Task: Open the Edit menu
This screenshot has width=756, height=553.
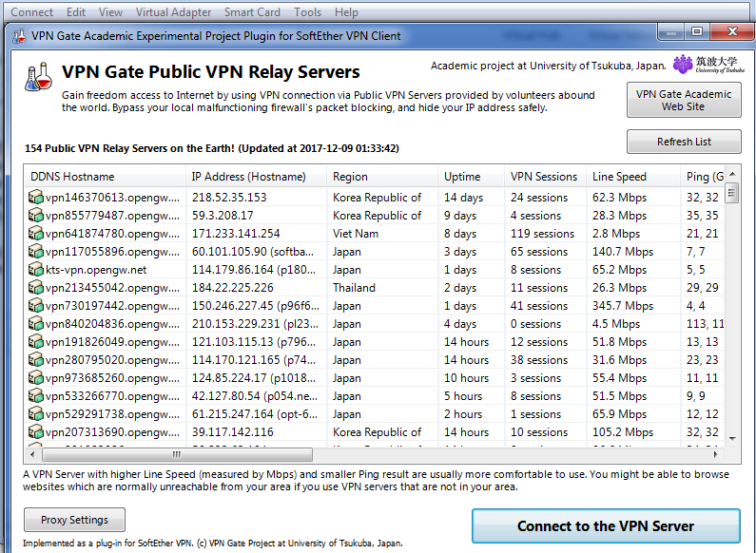Action: coord(76,12)
